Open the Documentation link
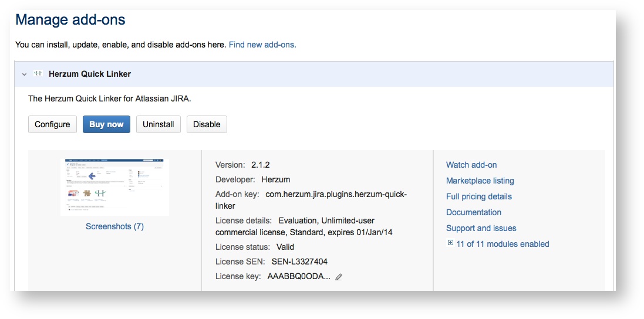 pyautogui.click(x=473, y=213)
